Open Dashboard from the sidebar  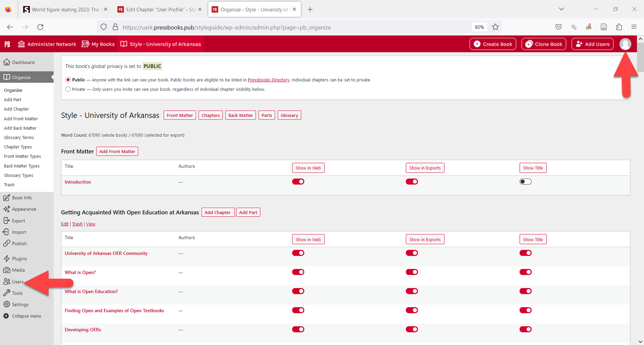19,62
